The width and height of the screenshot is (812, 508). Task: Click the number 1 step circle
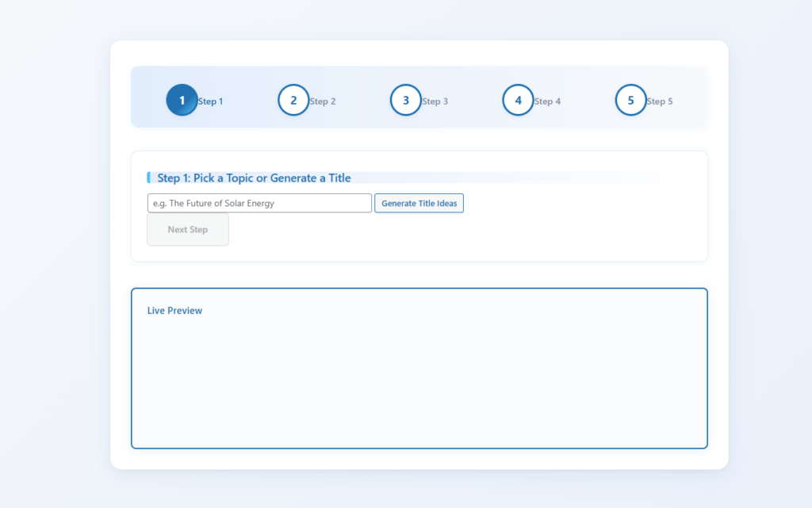[182, 101]
